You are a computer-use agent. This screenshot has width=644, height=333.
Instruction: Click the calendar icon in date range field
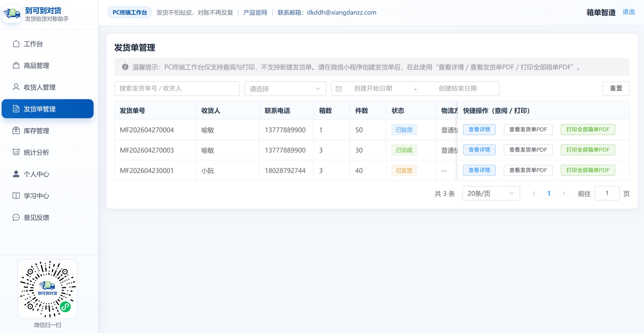coord(339,89)
